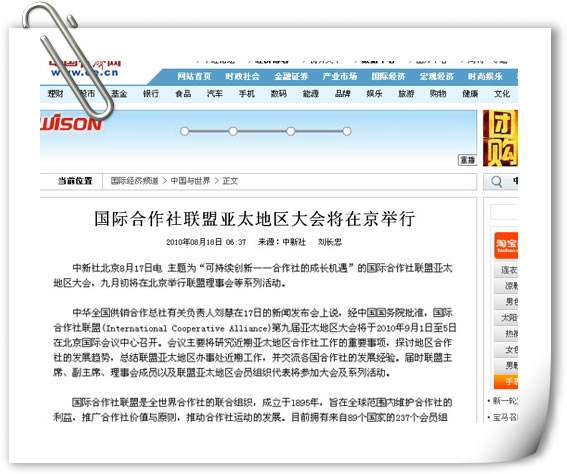Viewport: 567px width, 474px height.
Task: Open the 网站首页 navigation tab
Action: click(194, 76)
